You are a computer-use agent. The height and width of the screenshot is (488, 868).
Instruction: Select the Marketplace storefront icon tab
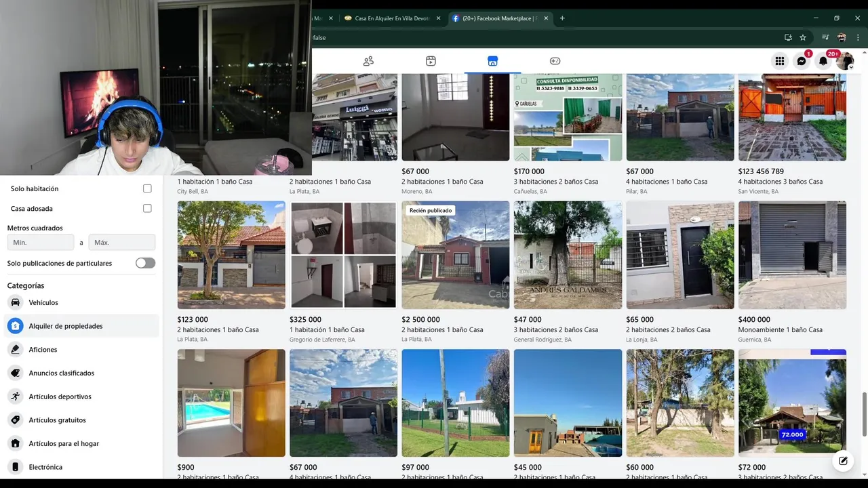click(492, 61)
